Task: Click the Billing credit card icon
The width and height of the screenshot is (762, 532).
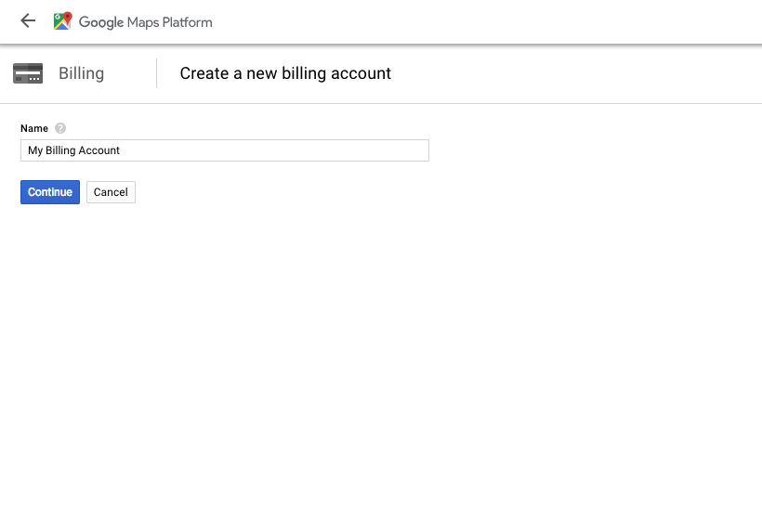Action: pos(28,73)
